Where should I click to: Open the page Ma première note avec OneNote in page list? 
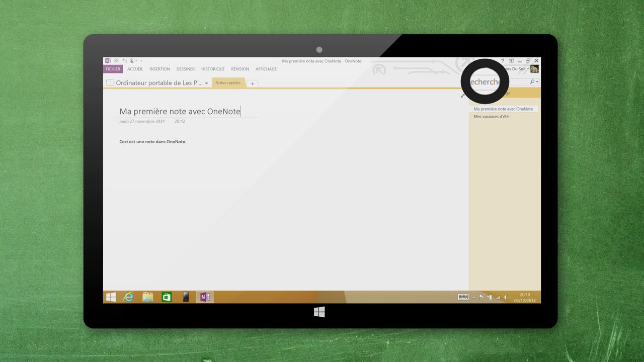(x=505, y=109)
